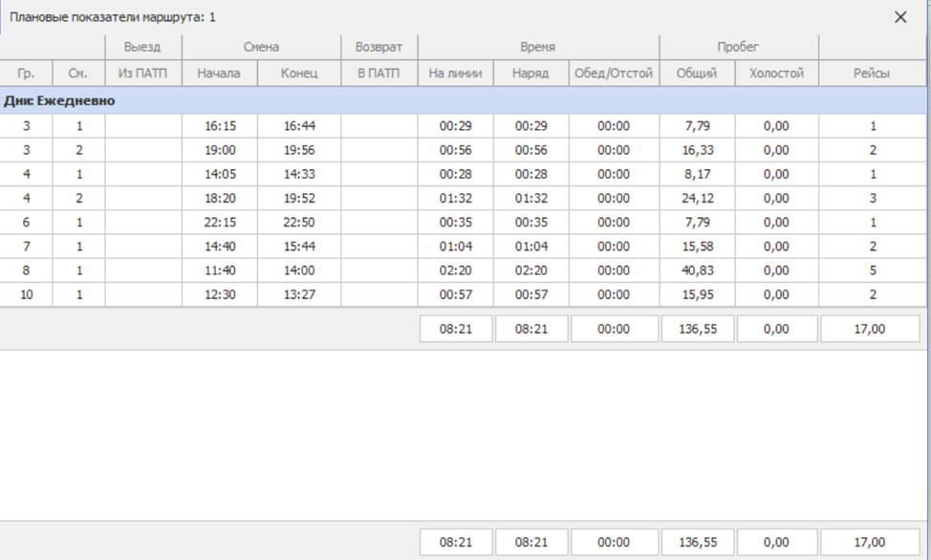Click the Пробег band header
Image resolution: width=931 pixels, height=560 pixels.
[x=738, y=47]
